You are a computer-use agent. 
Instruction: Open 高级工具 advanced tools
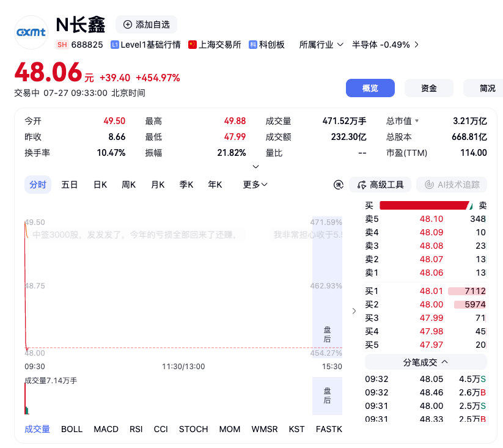pyautogui.click(x=380, y=185)
